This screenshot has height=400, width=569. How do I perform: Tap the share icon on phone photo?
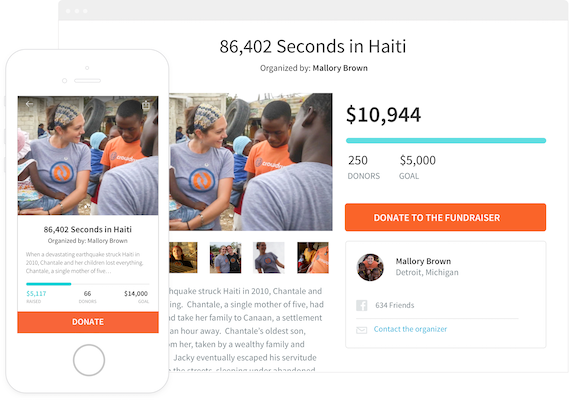[146, 105]
